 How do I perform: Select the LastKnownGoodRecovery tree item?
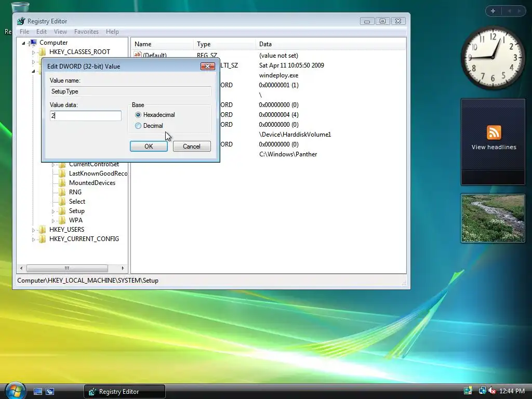[x=98, y=174]
